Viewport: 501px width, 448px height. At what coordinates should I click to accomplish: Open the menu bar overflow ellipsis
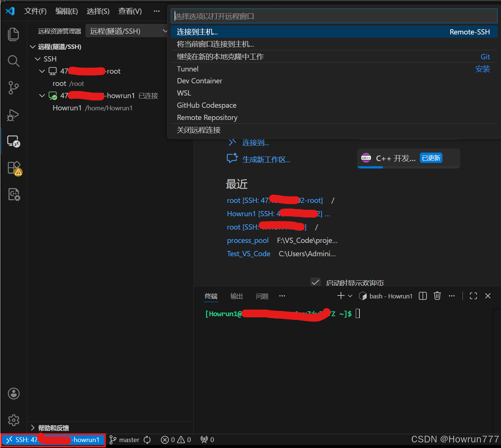click(157, 11)
